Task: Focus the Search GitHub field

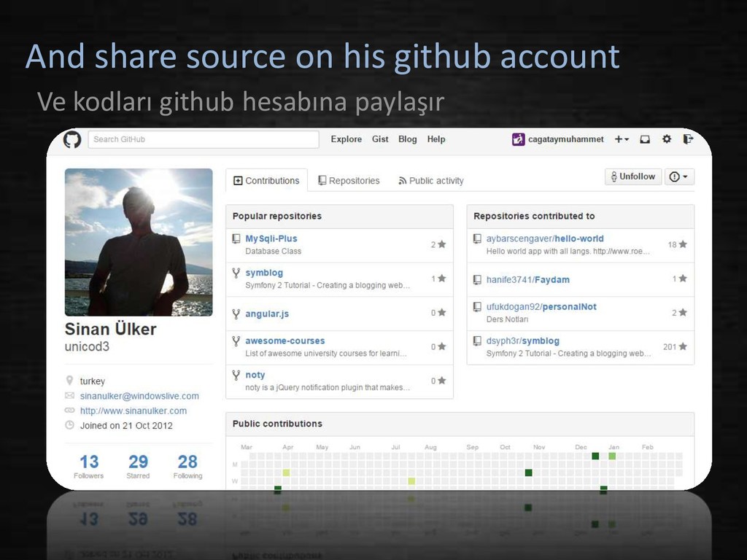Action: click(x=204, y=139)
